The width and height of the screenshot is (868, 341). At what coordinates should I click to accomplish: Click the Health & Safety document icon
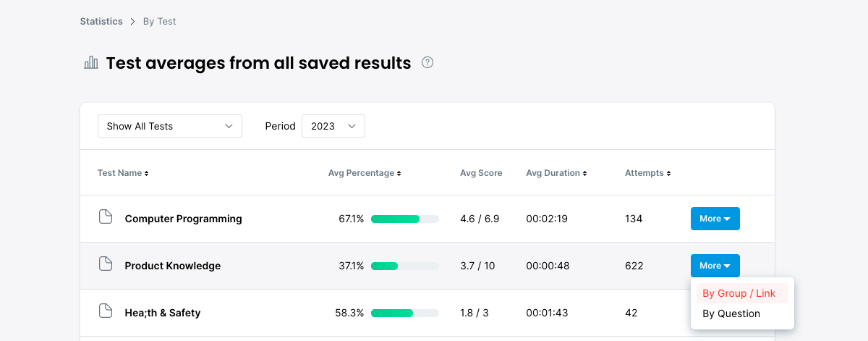click(106, 311)
